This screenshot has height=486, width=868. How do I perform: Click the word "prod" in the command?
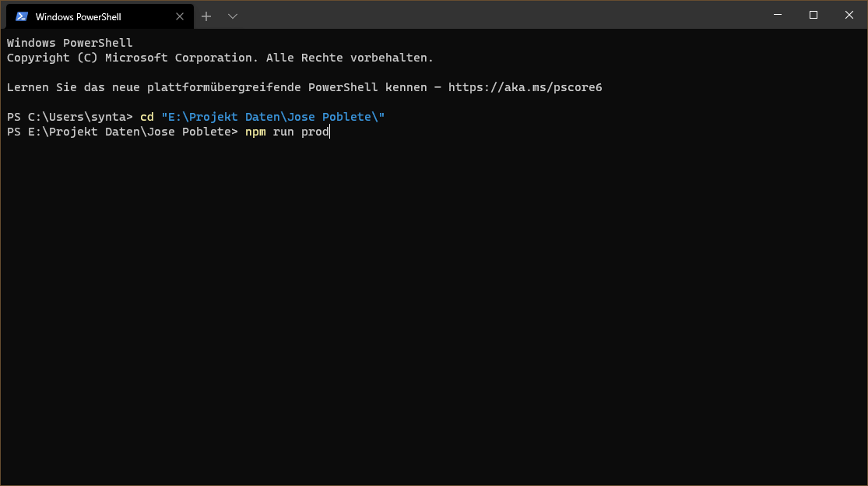click(x=315, y=132)
